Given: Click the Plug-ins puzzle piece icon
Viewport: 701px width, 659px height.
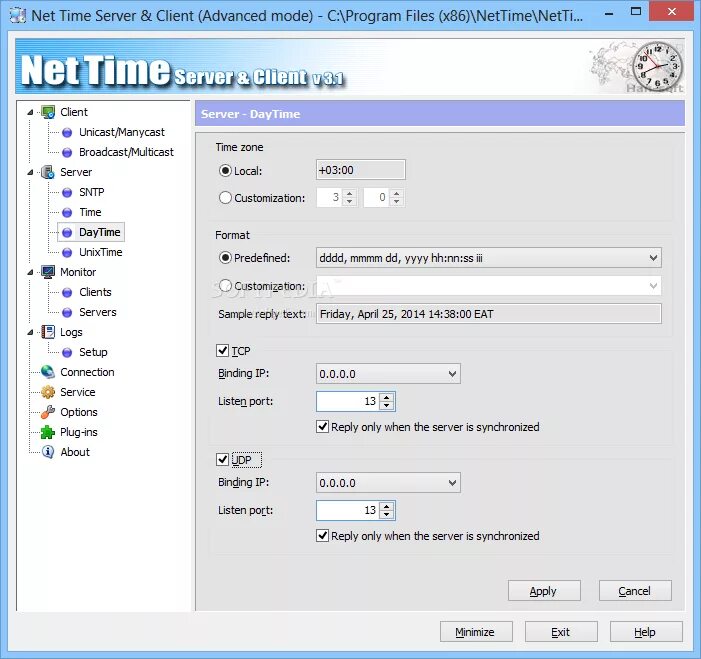Looking at the screenshot, I should [48, 432].
